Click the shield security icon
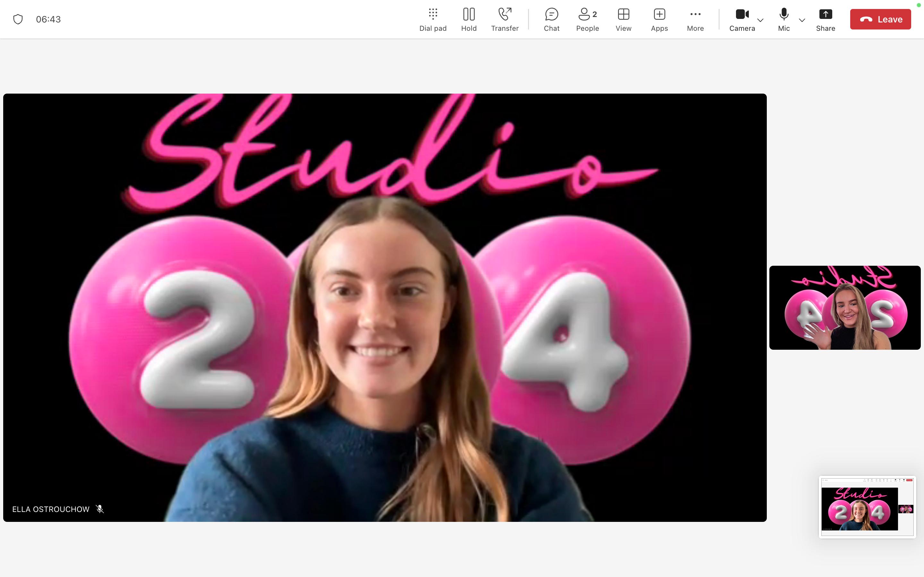 [18, 20]
